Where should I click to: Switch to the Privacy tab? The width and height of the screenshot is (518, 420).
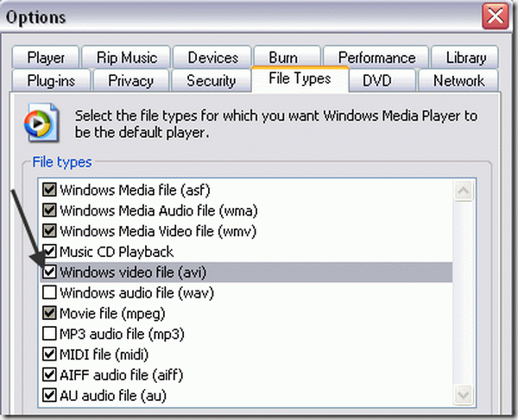click(130, 80)
